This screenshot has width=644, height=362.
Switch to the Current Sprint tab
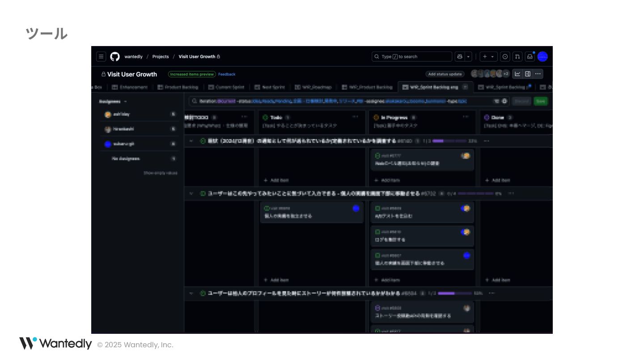click(226, 87)
